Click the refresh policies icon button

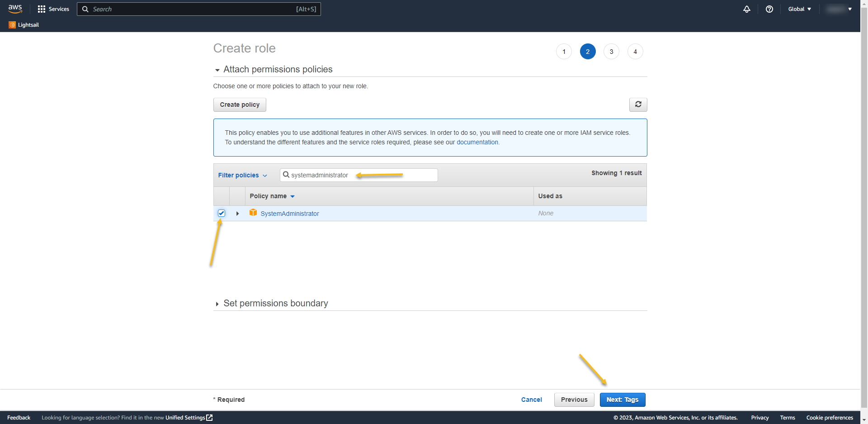click(x=638, y=105)
